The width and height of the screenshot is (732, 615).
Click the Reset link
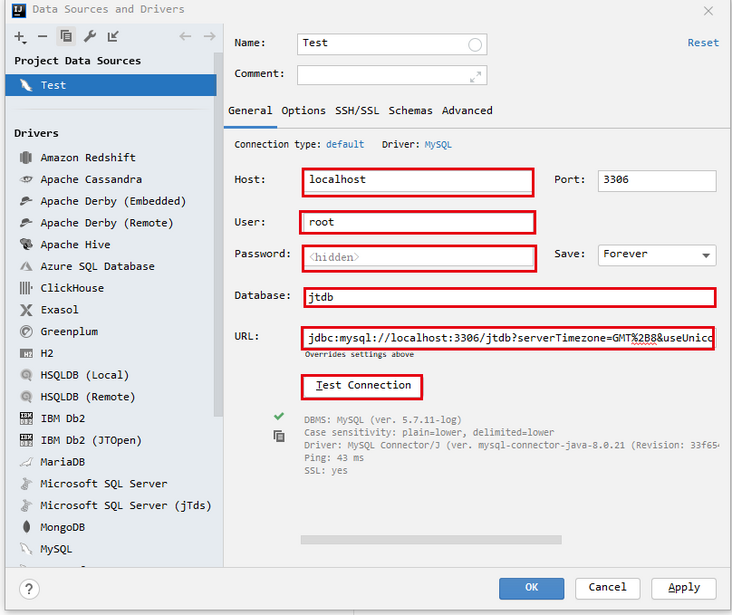pyautogui.click(x=702, y=43)
